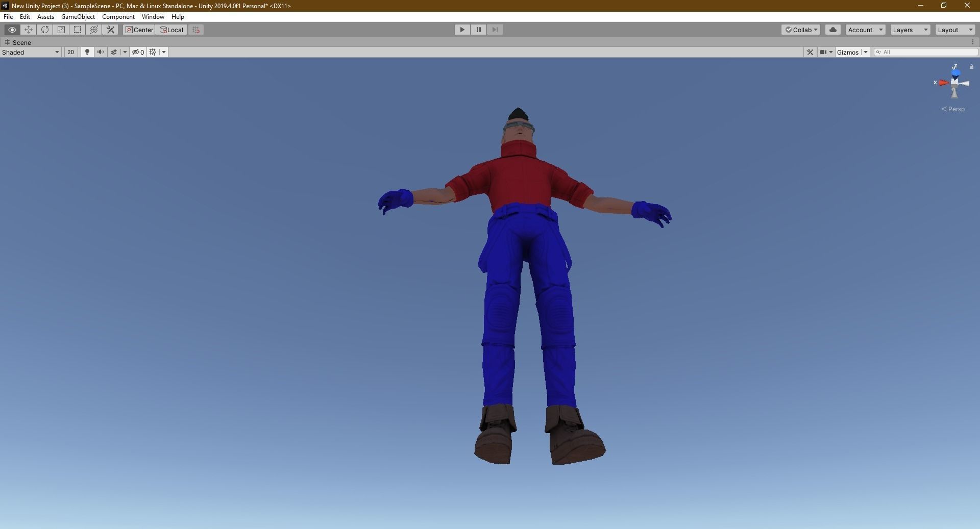Select the combined Transform tool
The height and width of the screenshot is (529, 980).
tap(94, 30)
